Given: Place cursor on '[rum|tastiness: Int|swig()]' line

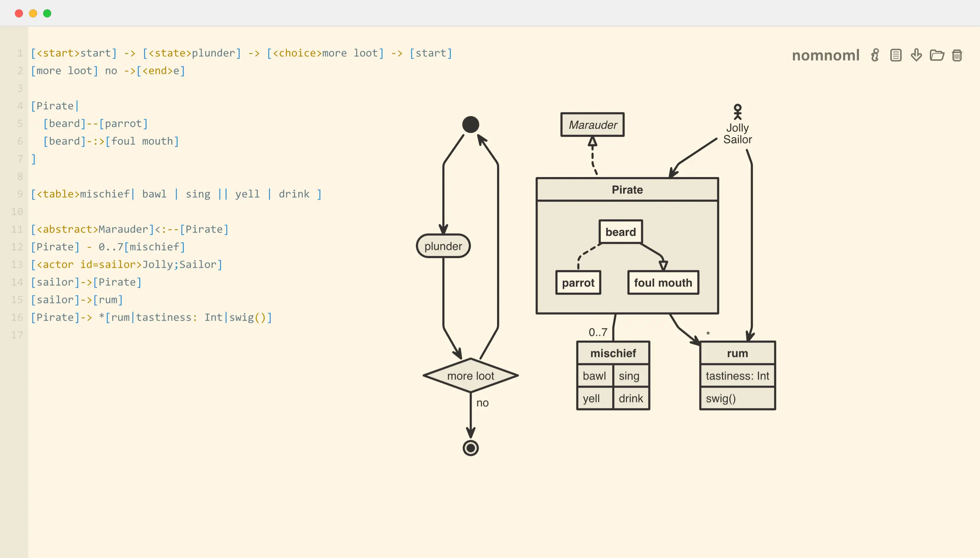Looking at the screenshot, I should click(189, 317).
